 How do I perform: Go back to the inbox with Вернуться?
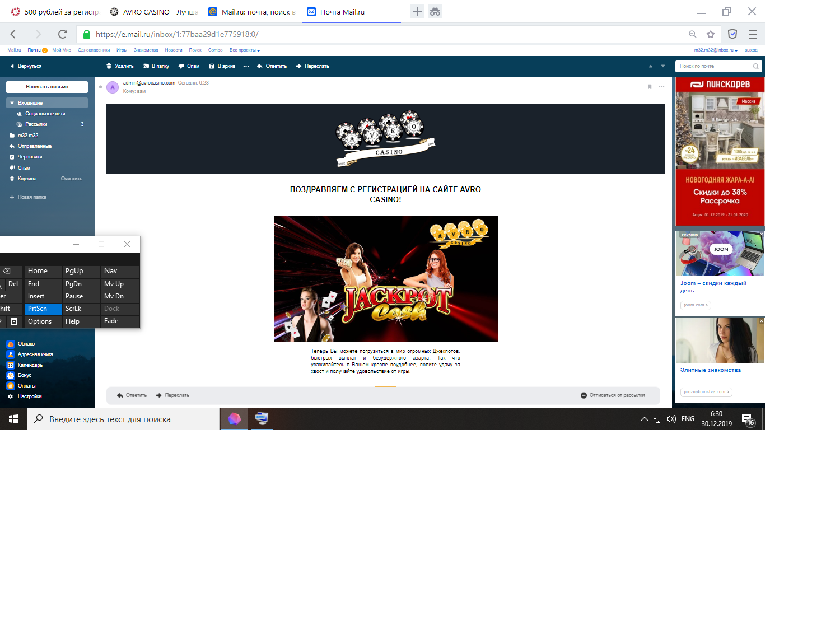pos(26,66)
